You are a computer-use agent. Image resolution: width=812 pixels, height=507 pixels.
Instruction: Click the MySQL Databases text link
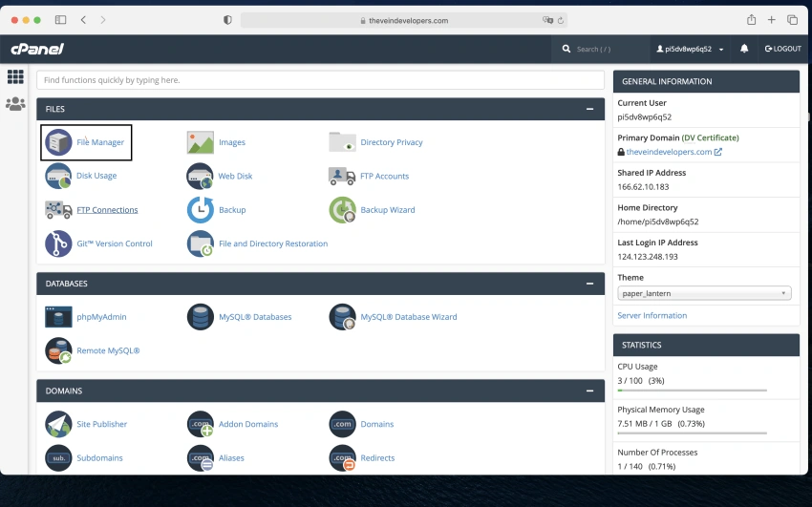[255, 317]
